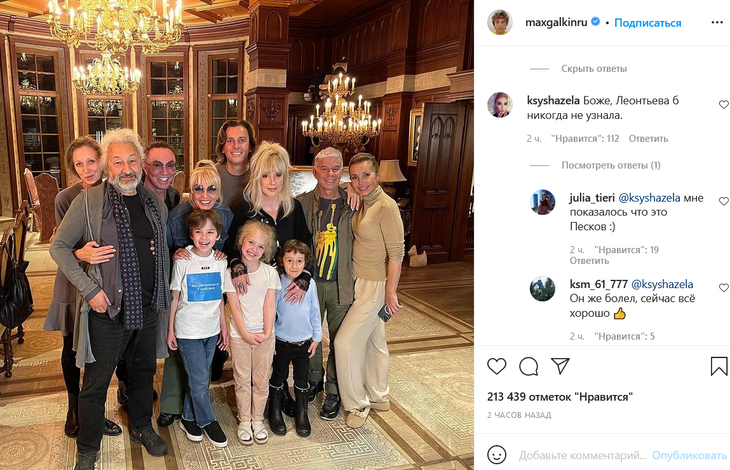Image resolution: width=730 pixels, height=470 pixels.
Task: Click the blue verified badge next to maxgalkinru
Action: click(x=595, y=22)
